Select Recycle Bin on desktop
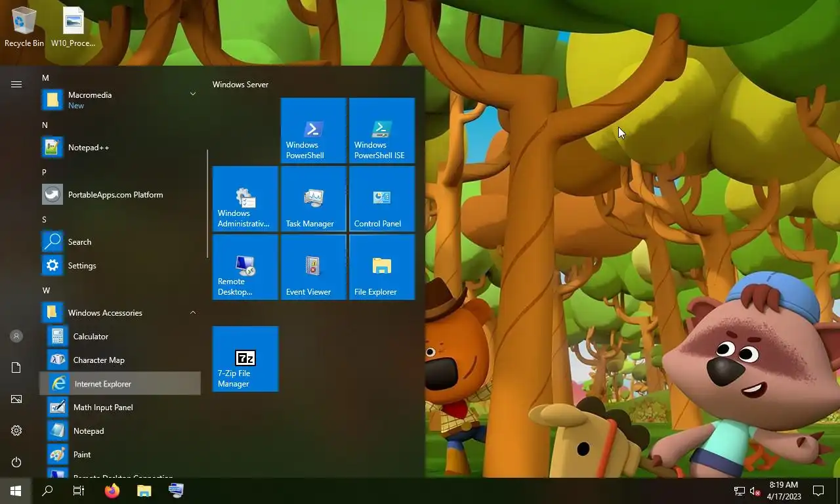This screenshot has height=504, width=840. tap(24, 28)
